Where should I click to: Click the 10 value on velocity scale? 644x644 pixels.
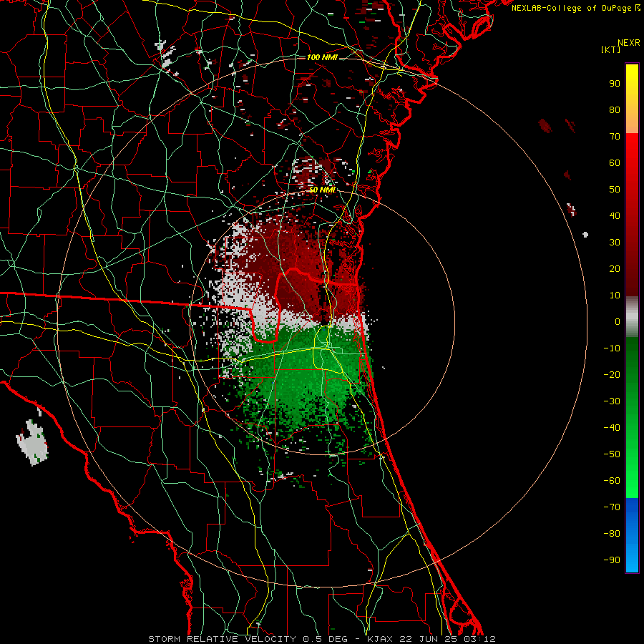(615, 296)
